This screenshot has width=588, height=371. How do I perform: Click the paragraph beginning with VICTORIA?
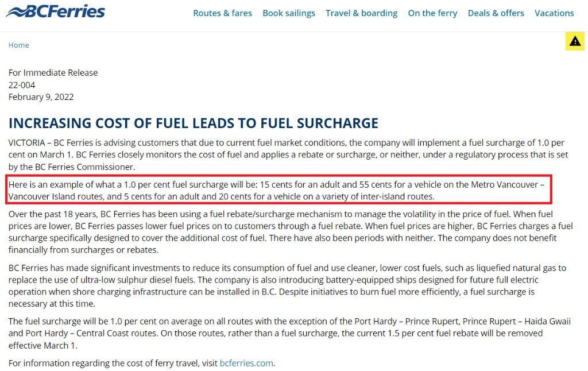click(x=288, y=154)
